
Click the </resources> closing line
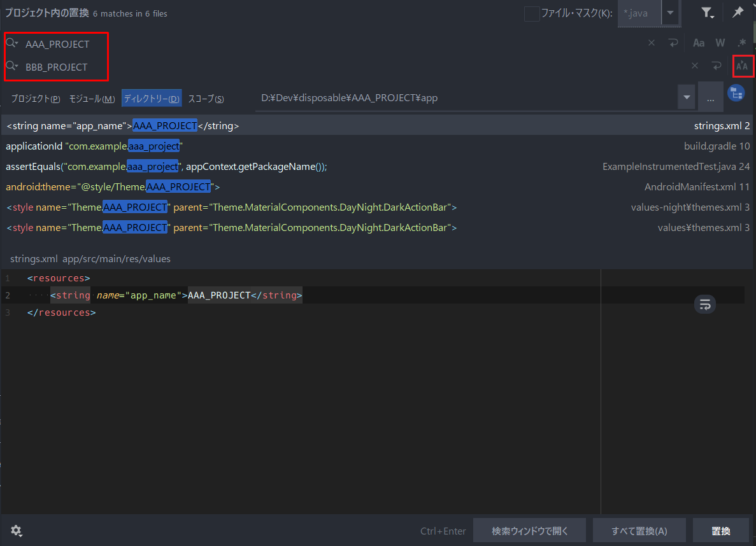point(61,312)
